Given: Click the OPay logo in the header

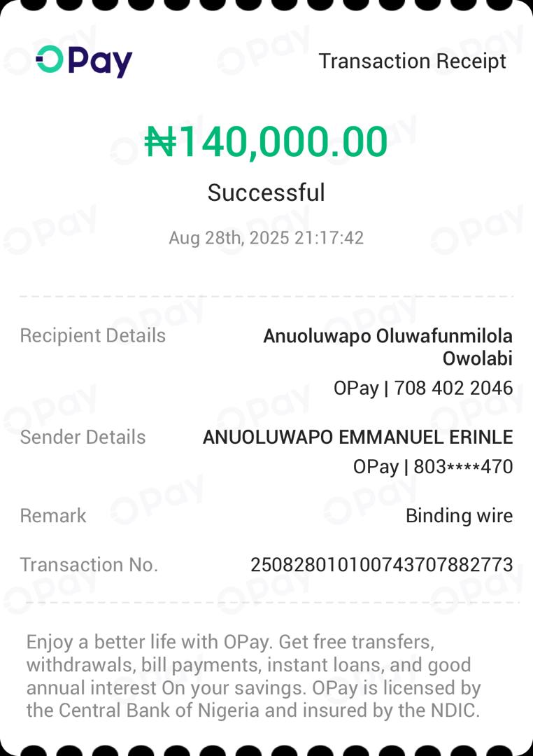Looking at the screenshot, I should [84, 61].
